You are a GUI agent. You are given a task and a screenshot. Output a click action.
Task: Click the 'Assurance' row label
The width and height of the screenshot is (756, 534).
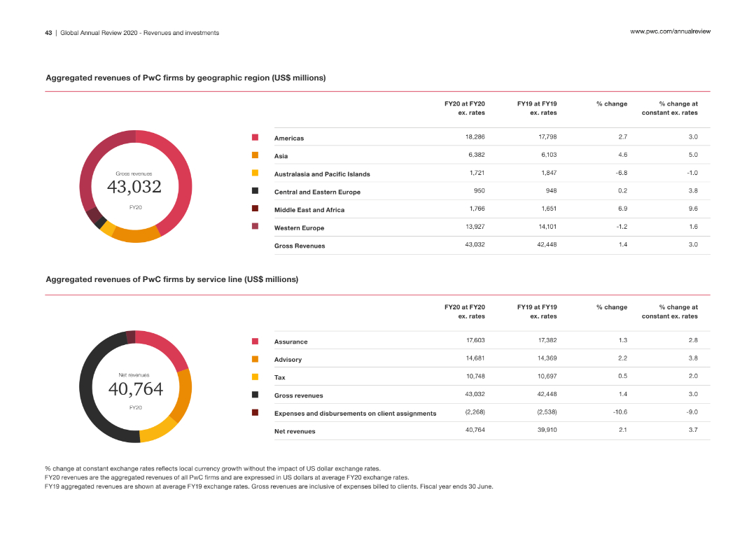click(290, 342)
